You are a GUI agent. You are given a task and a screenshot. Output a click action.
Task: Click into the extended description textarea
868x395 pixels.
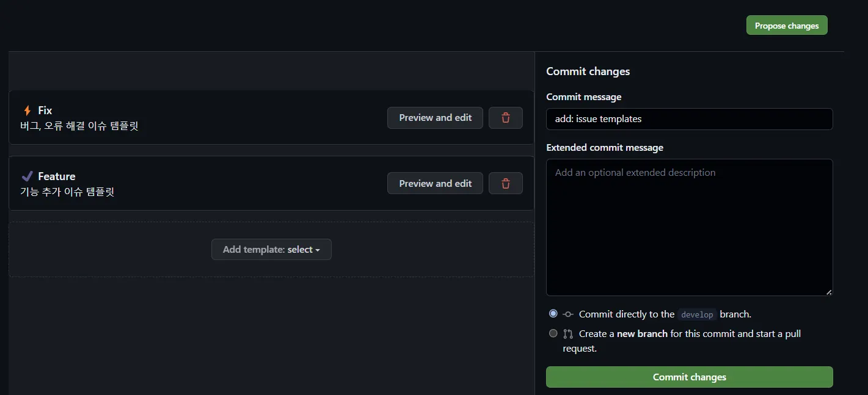coord(689,227)
